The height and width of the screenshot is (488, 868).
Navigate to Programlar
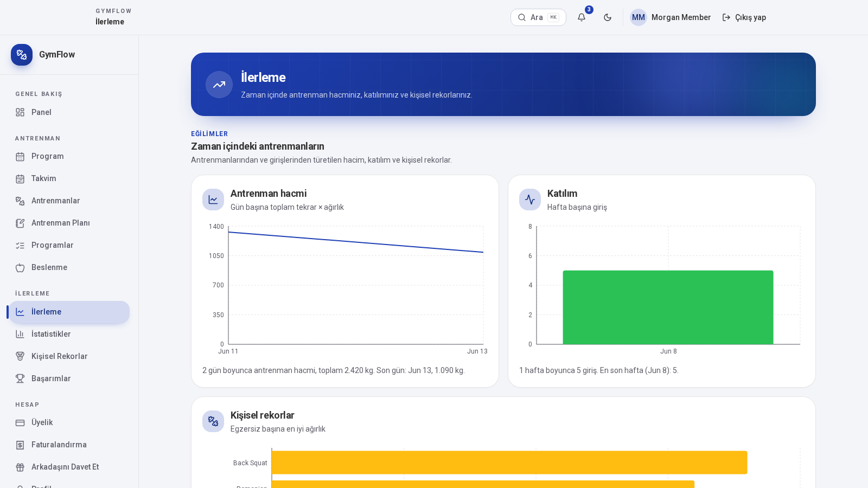69,245
